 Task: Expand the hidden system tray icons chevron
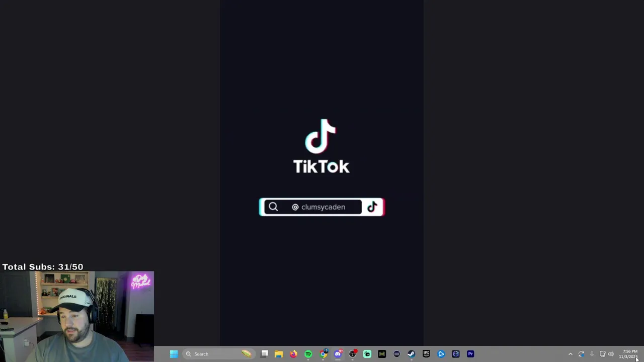(x=570, y=354)
